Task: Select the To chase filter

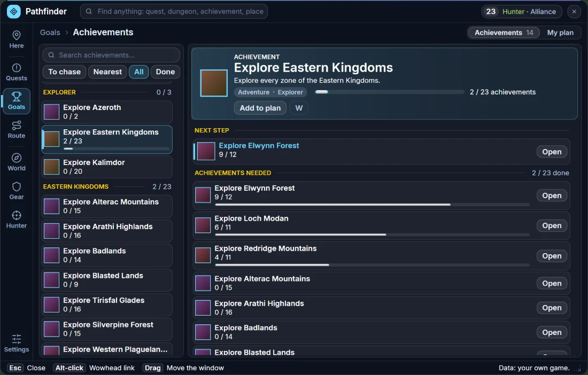Action: (x=65, y=72)
